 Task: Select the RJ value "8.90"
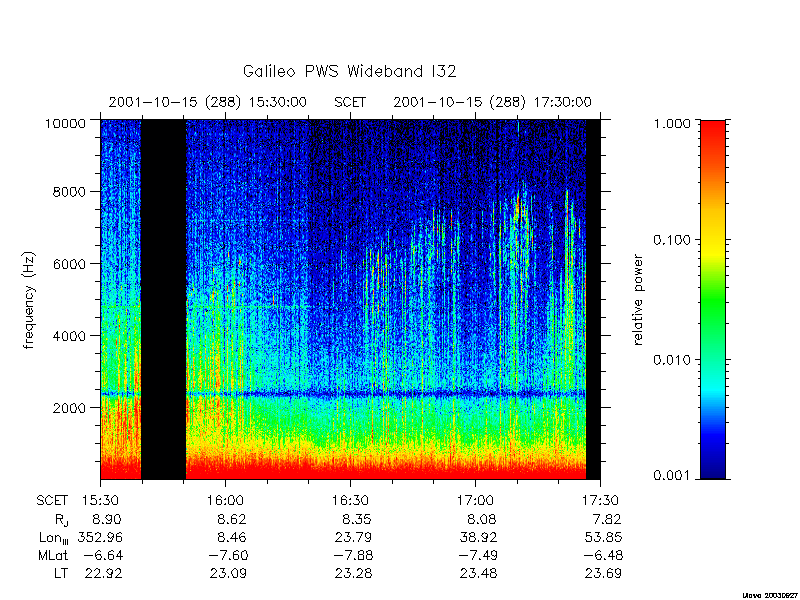(x=107, y=519)
